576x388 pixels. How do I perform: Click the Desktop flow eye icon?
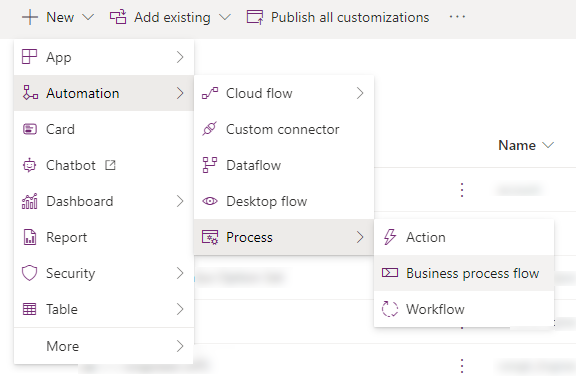(x=210, y=201)
